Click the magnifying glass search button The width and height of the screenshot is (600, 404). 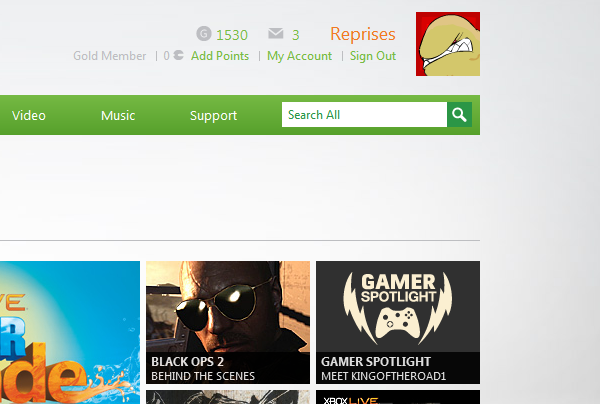459,114
